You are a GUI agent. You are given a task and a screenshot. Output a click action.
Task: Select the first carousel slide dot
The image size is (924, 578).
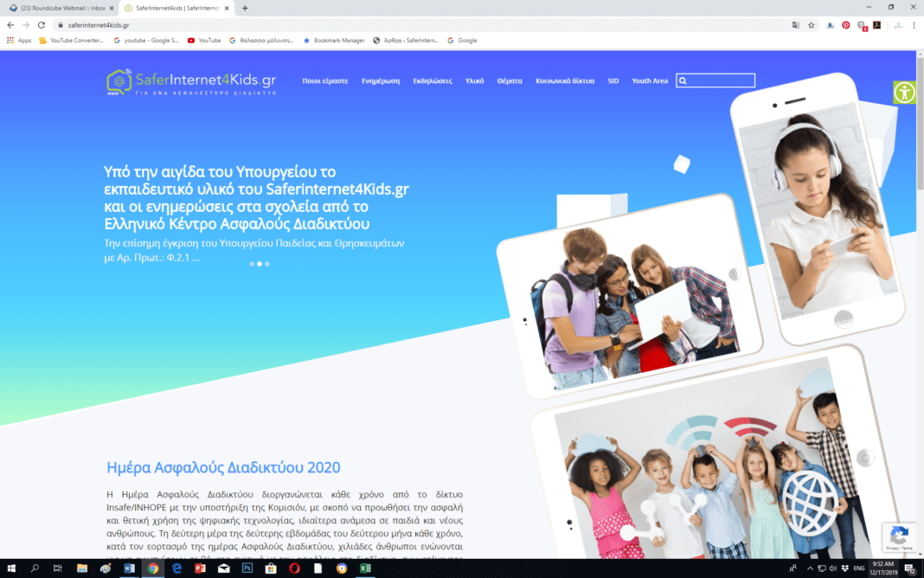coord(252,264)
